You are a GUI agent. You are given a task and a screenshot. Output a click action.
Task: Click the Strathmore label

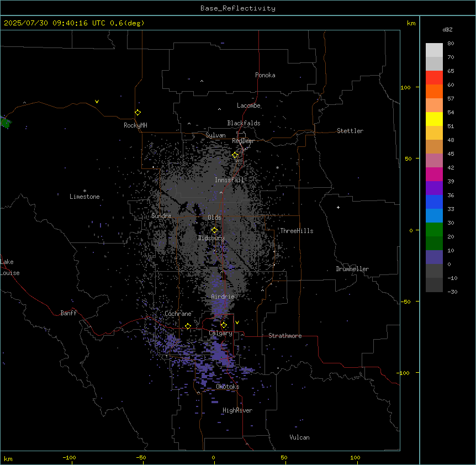click(x=285, y=336)
